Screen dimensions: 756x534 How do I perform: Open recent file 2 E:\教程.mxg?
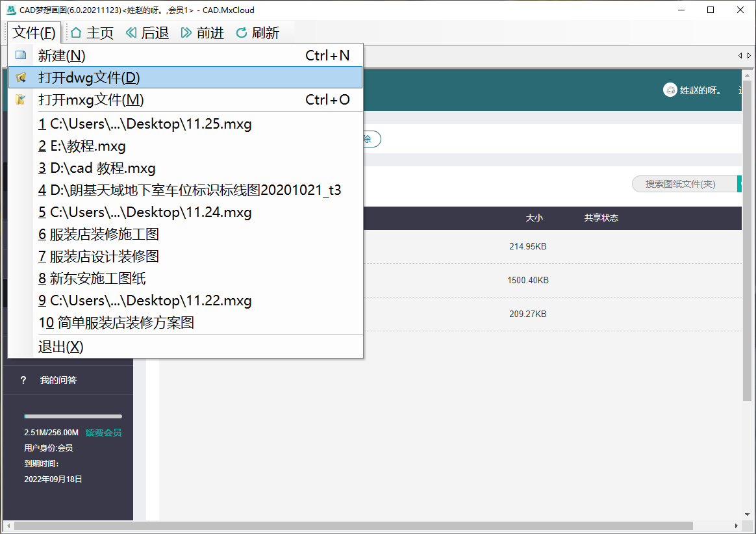click(186, 146)
